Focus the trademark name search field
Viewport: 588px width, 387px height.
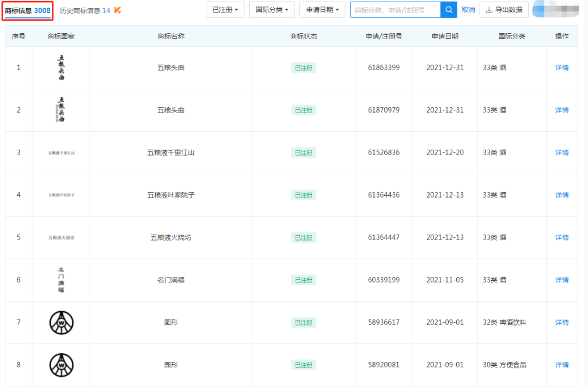[x=395, y=10]
